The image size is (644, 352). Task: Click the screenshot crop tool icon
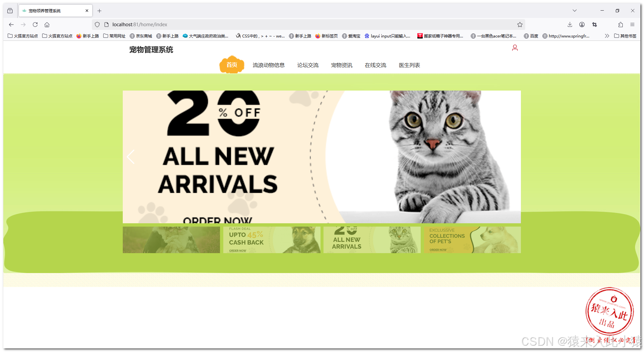coord(595,25)
